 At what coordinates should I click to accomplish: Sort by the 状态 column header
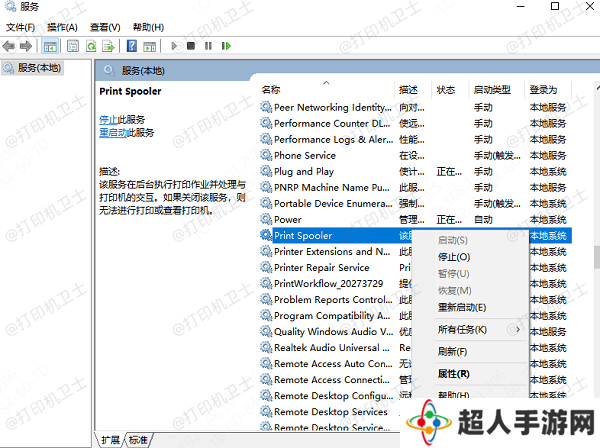(446, 90)
